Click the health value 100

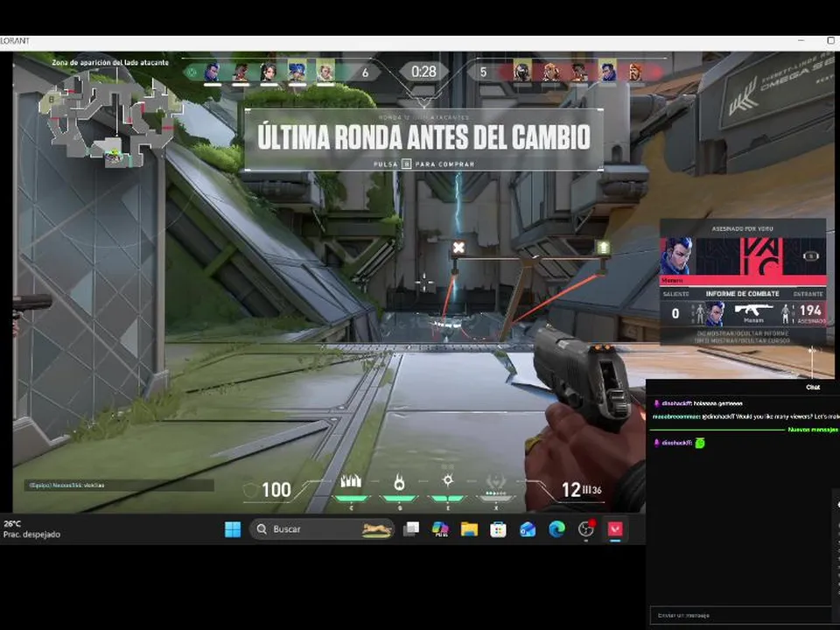tap(276, 490)
